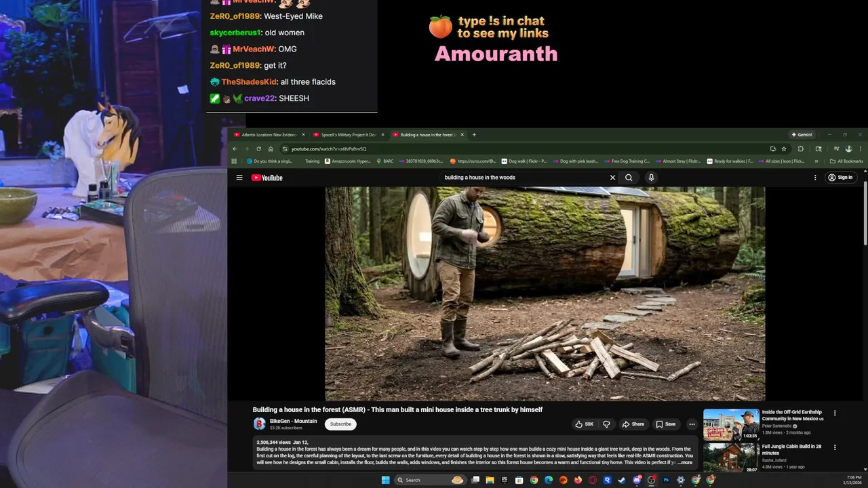This screenshot has height=488, width=868.
Task: Expand video description with ...more
Action: (x=685, y=462)
